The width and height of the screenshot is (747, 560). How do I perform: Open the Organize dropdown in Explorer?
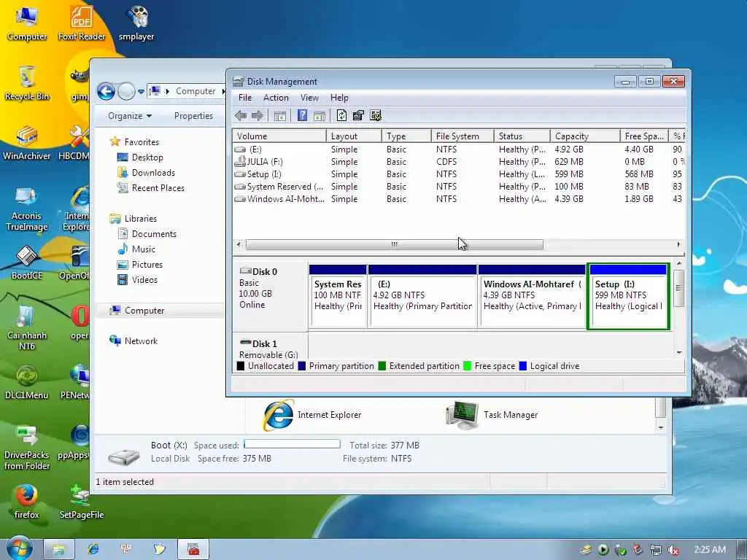pyautogui.click(x=130, y=116)
